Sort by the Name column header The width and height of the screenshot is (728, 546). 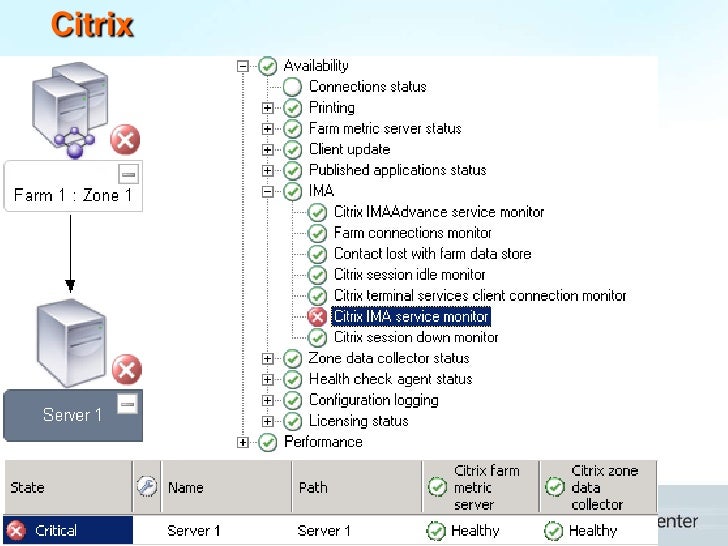coord(227,487)
